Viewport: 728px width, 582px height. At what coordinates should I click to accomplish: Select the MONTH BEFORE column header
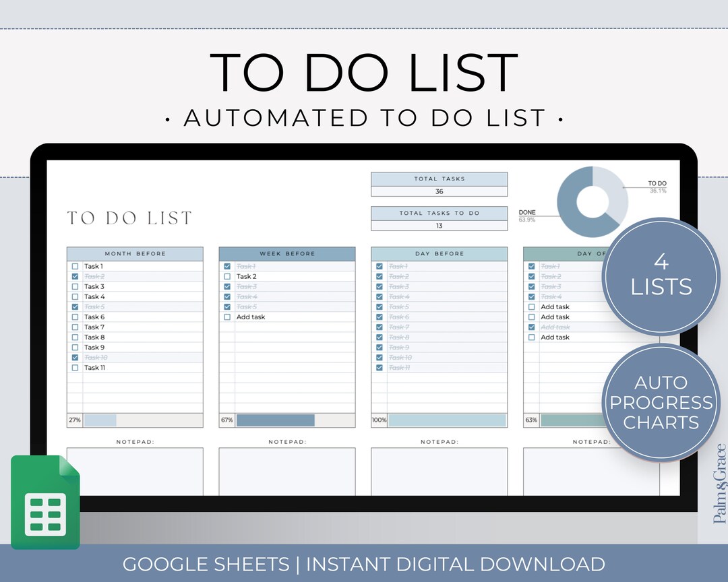tap(135, 254)
